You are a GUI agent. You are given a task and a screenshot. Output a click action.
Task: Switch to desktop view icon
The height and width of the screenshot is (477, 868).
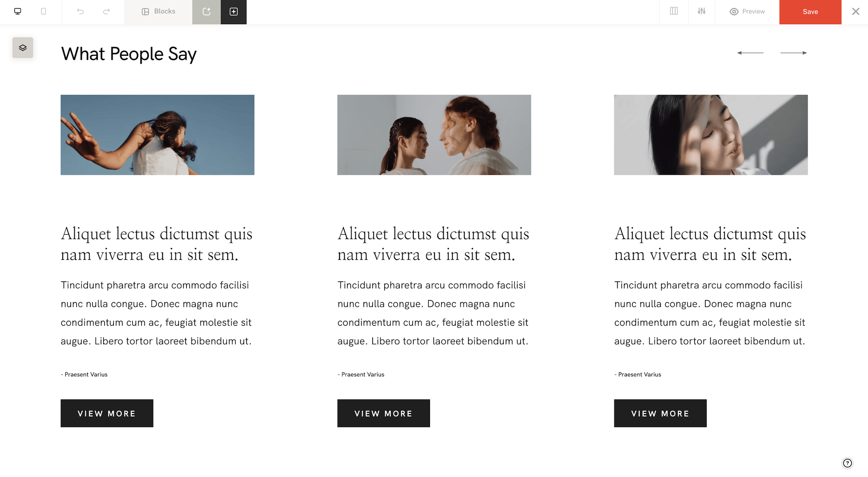(x=18, y=12)
